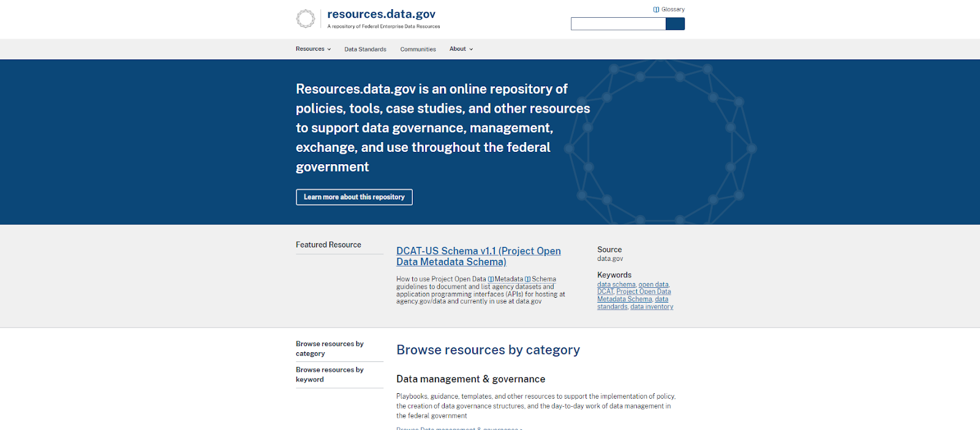Click the 'Featured Resource' label
Image resolution: width=980 pixels, height=430 pixels.
[328, 245]
